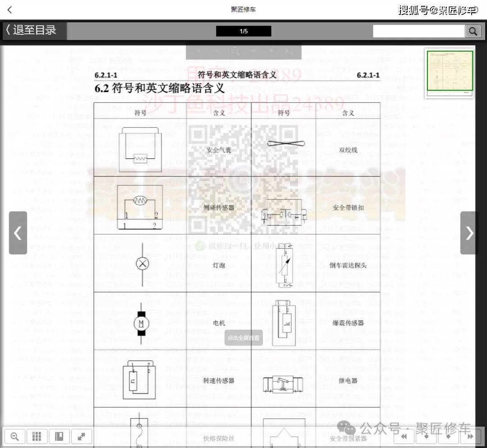Click the back arrow in the top-left corner

10,9
